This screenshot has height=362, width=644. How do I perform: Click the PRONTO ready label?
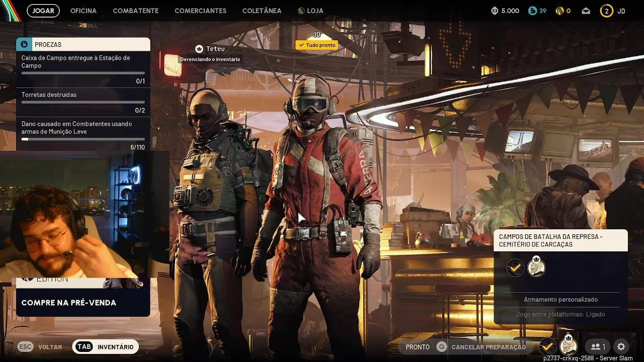click(418, 347)
